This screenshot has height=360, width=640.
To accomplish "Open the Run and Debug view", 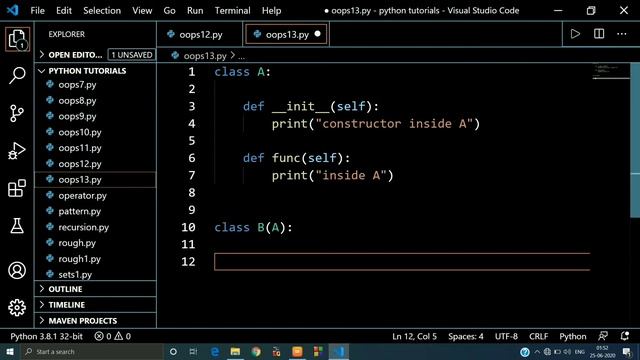I will tap(17, 151).
